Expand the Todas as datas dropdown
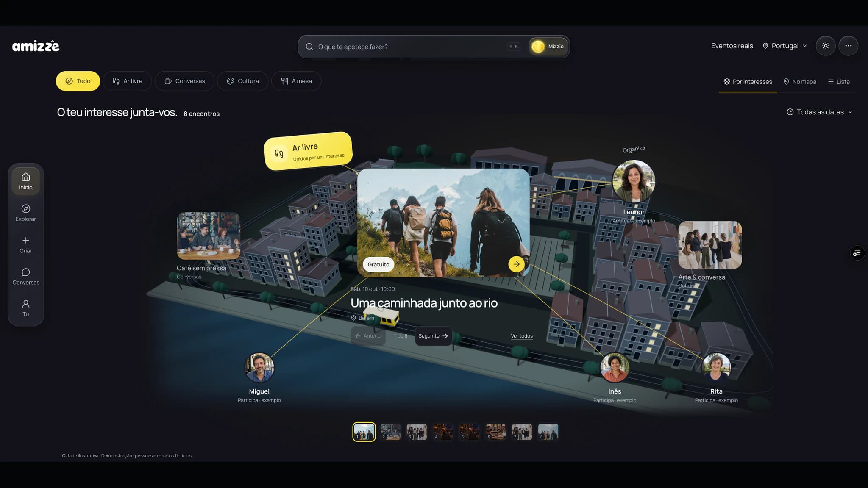This screenshot has width=868, height=488. pyautogui.click(x=819, y=112)
